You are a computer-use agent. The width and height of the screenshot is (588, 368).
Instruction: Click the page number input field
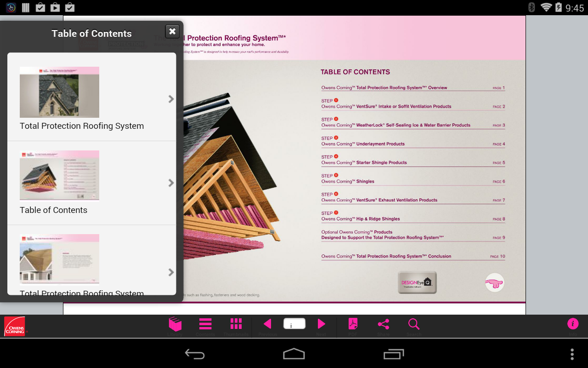click(294, 324)
